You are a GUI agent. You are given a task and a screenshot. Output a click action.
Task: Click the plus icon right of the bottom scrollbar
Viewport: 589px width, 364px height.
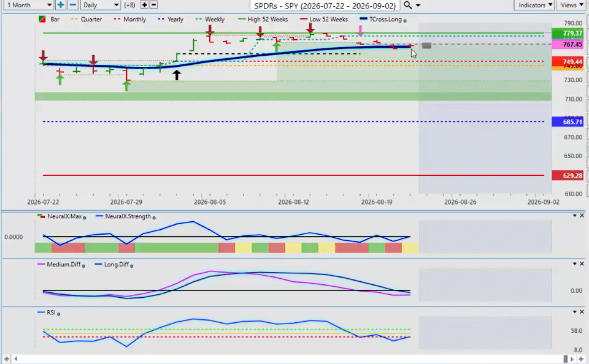[x=581, y=359]
